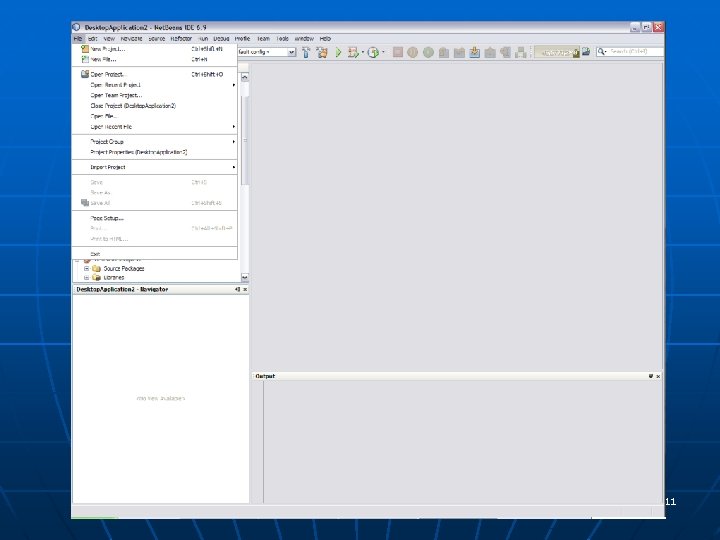Click the garbage collection icon beside memory bar

[586, 52]
